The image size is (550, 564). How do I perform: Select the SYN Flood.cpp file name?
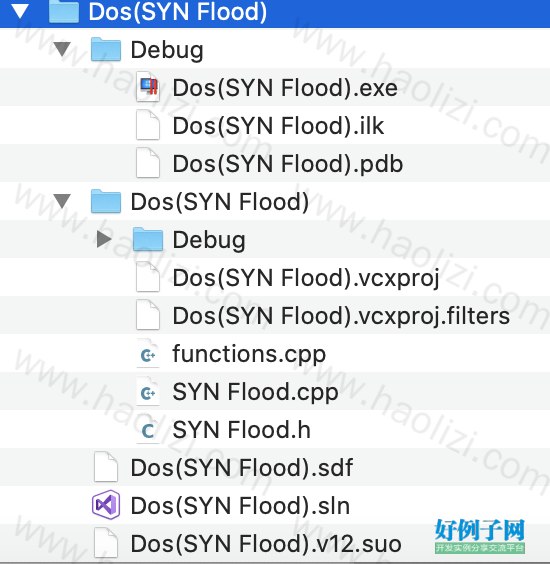point(255,393)
